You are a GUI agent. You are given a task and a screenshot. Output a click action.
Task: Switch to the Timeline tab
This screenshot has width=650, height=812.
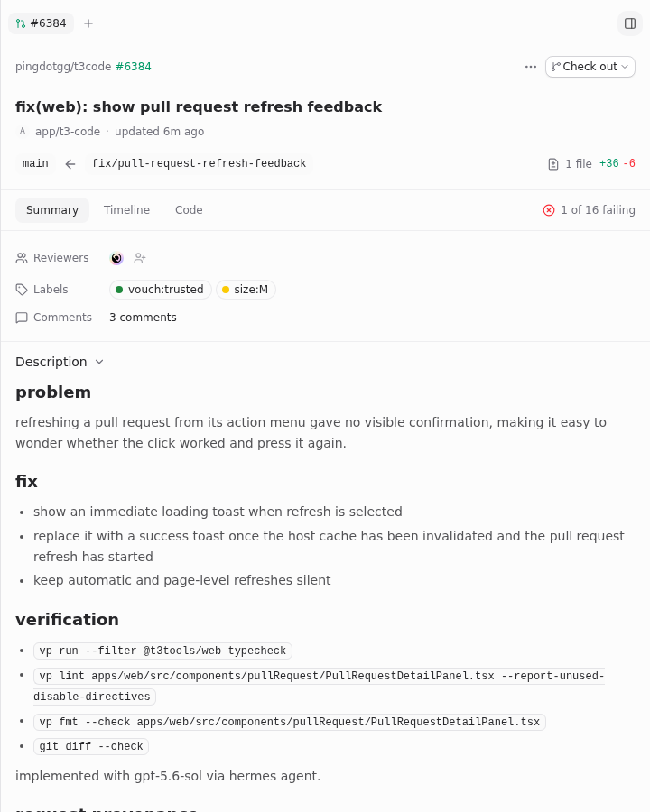[126, 210]
